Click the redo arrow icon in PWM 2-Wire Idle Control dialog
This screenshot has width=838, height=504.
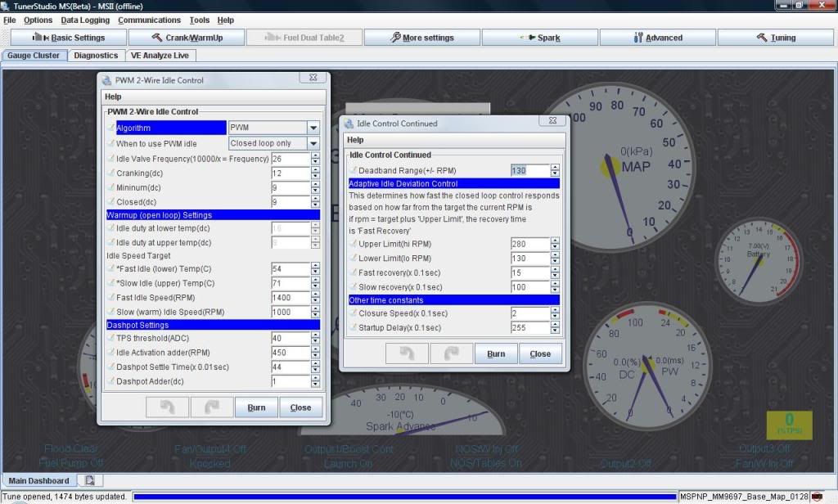[x=212, y=407]
